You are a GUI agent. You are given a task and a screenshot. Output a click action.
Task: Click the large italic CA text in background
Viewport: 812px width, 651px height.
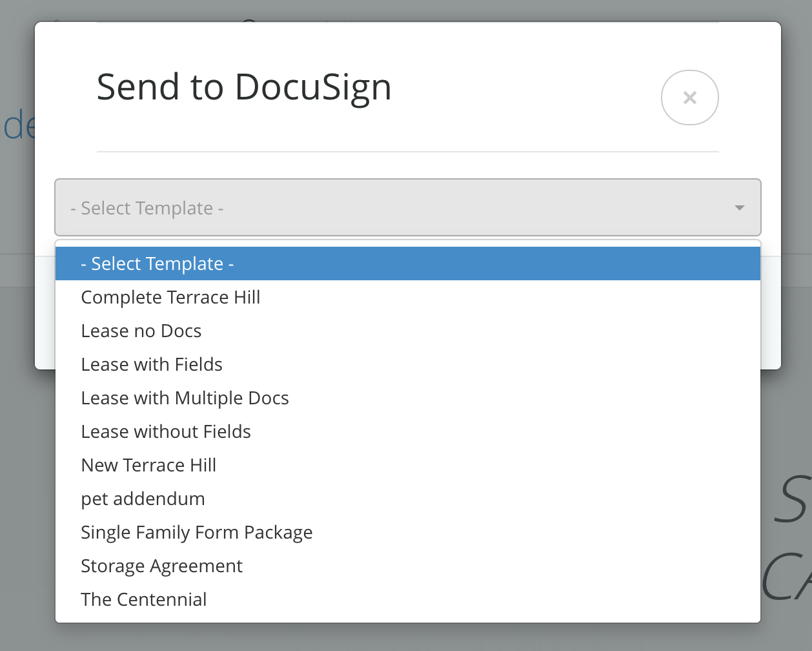pos(786,577)
